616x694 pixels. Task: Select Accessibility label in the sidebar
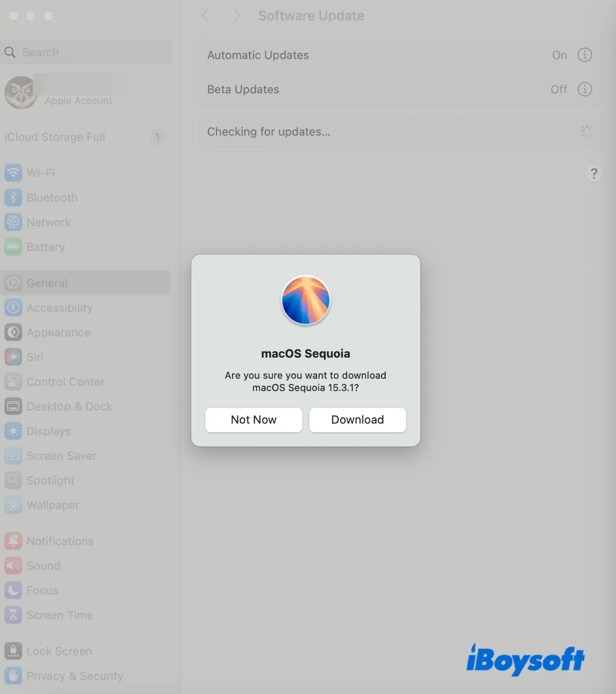pyautogui.click(x=60, y=307)
